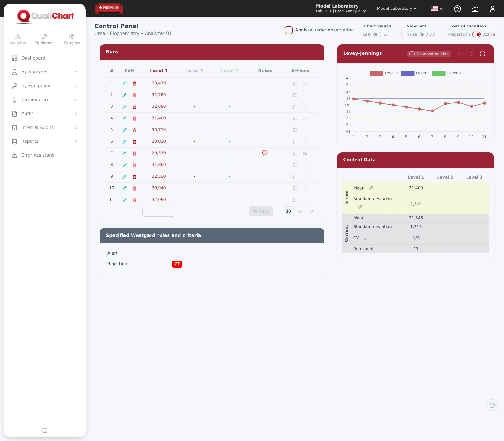Open the Model Laboratory dropdown
The width and height of the screenshot is (504, 441).
(397, 9)
